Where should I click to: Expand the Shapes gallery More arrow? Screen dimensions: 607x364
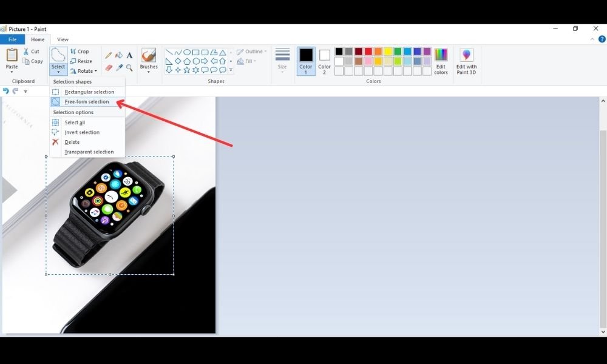pyautogui.click(x=231, y=70)
